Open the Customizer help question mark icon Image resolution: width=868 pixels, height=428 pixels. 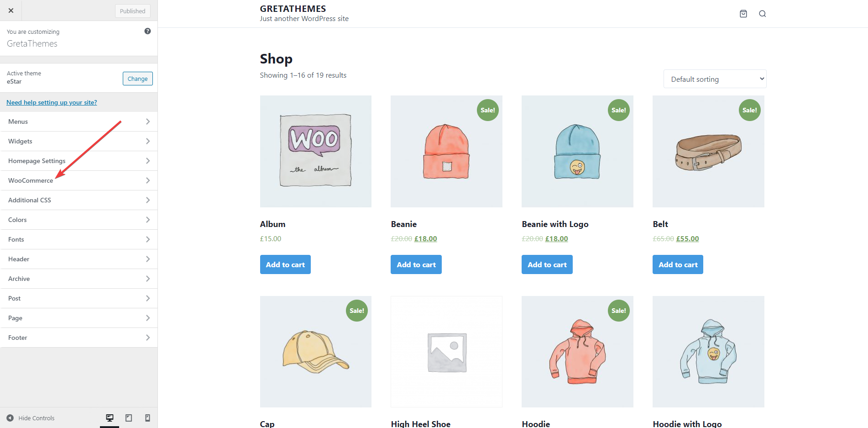[x=147, y=31]
